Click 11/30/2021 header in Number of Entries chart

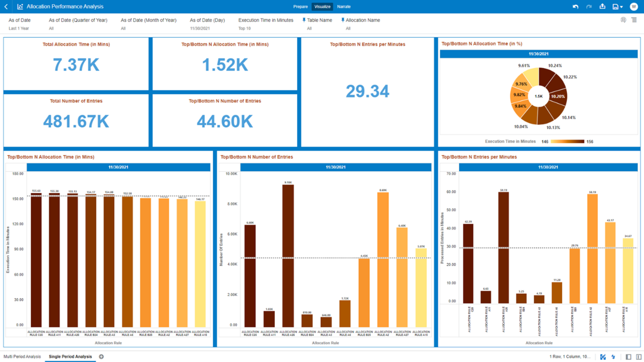pos(336,167)
